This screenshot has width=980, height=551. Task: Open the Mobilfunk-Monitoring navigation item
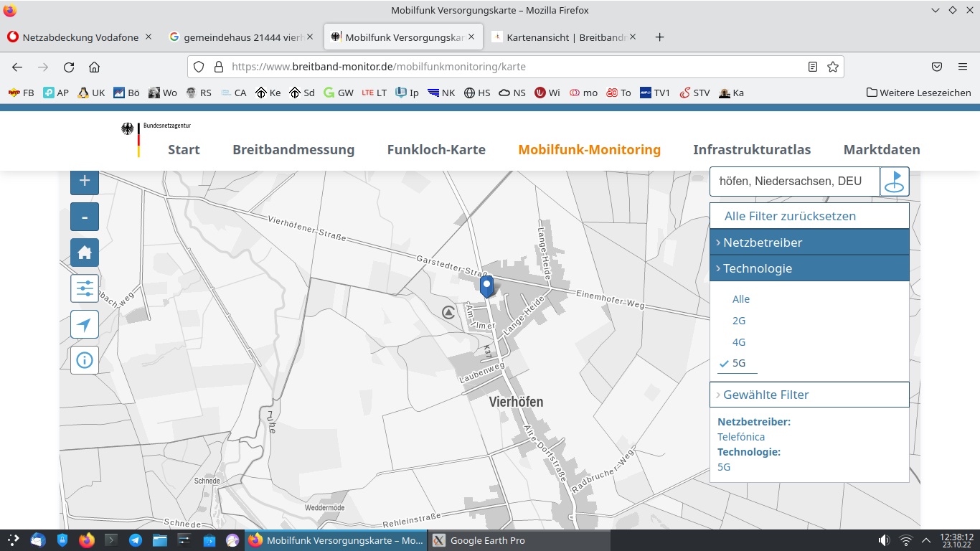tap(589, 150)
